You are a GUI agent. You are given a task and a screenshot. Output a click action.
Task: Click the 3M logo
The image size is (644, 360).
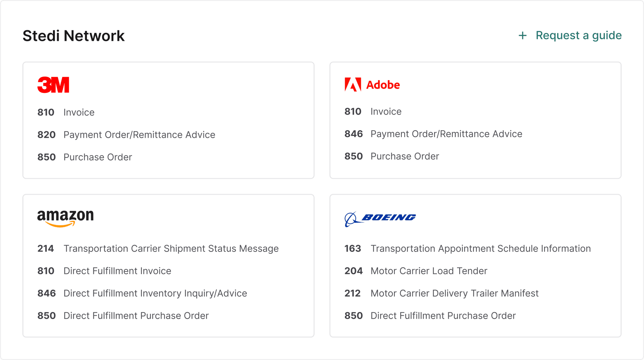[x=53, y=85]
